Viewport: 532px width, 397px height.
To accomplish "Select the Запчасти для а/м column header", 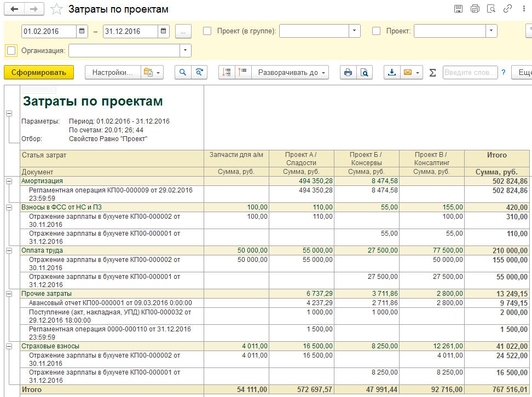I will tap(236, 159).
